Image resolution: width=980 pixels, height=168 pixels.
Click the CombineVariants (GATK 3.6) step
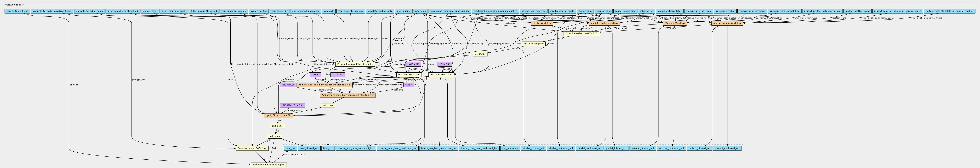point(581,33)
